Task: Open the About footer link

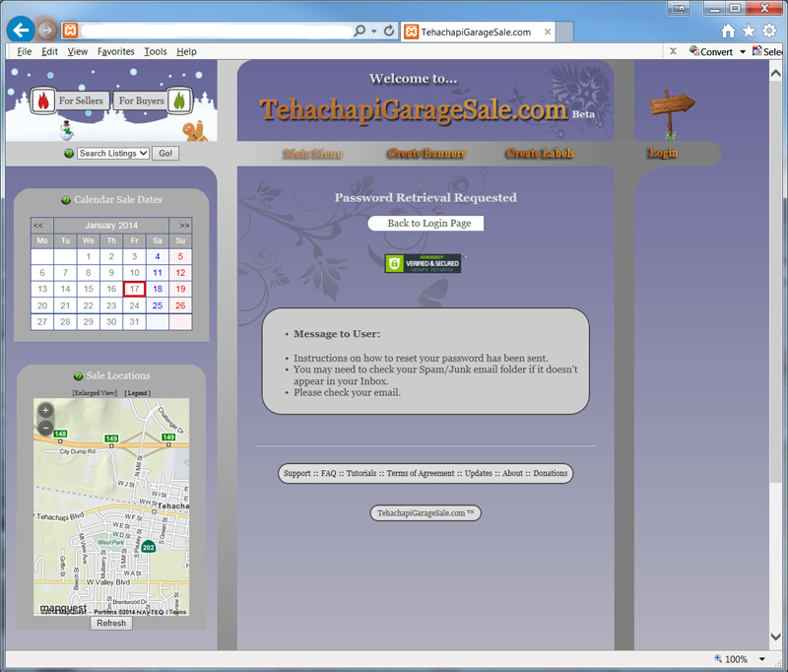Action: point(512,473)
